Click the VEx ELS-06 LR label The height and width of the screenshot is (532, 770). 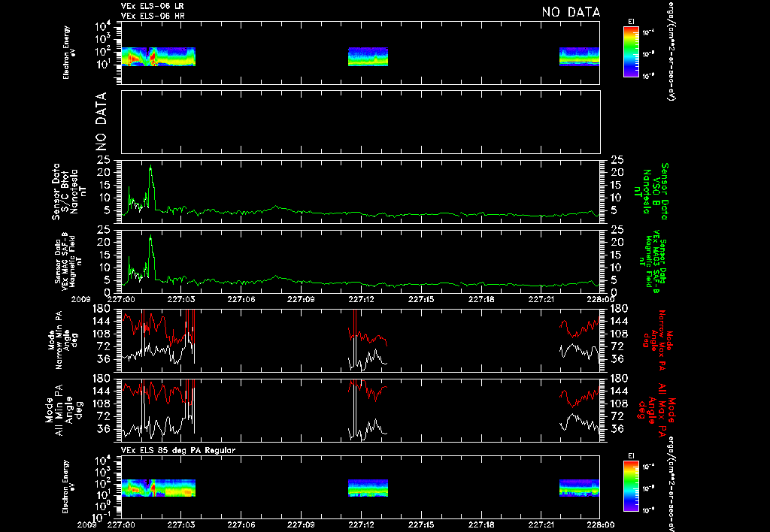[x=152, y=6]
